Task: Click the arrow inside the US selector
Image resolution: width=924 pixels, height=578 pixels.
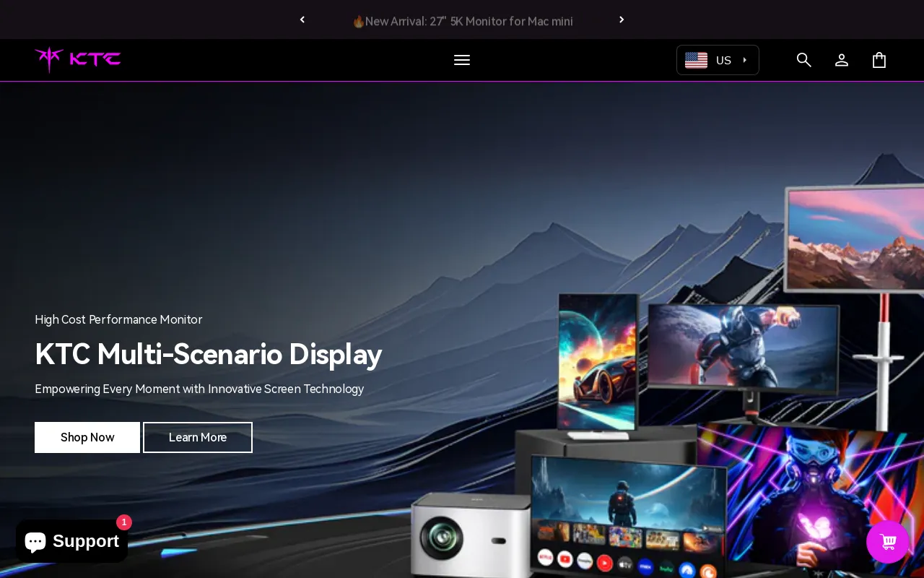Action: (744, 60)
